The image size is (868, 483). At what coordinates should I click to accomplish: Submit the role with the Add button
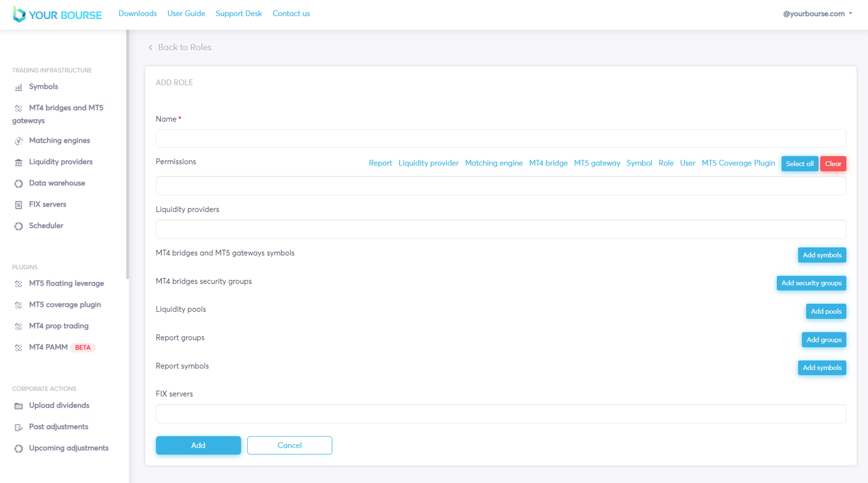tap(198, 445)
